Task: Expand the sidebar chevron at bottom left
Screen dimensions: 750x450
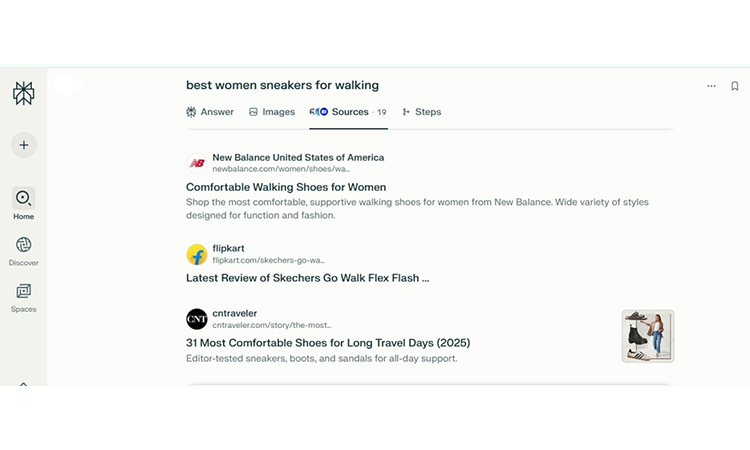Action: tap(23, 383)
